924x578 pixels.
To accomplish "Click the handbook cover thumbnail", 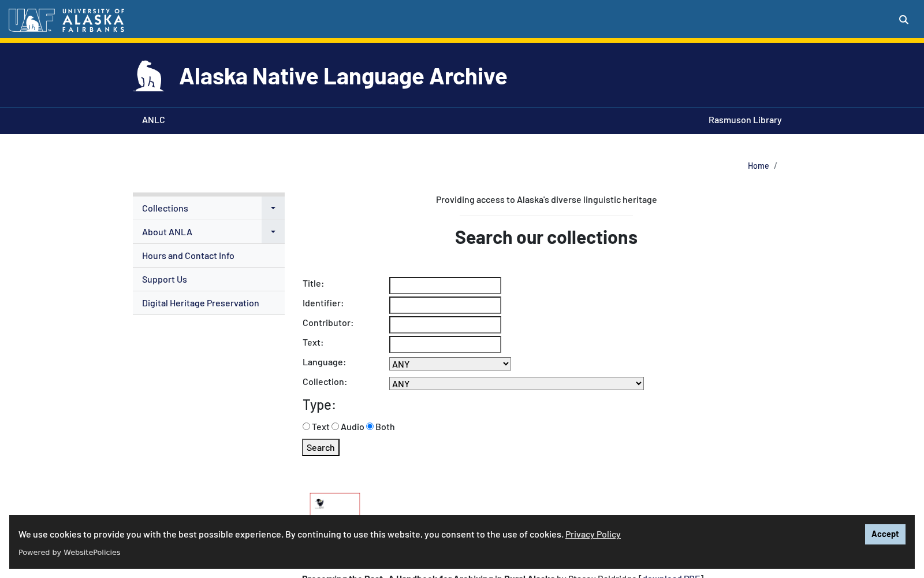I will (x=335, y=504).
